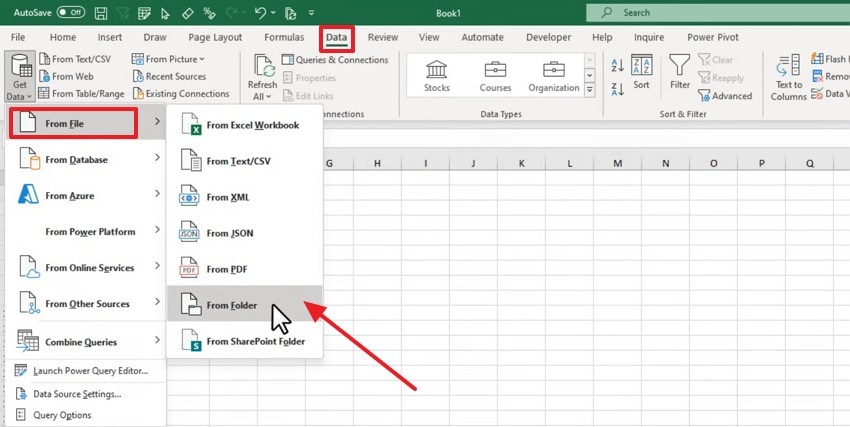Select the Stocks data type
The image size is (850, 427).
click(x=436, y=76)
